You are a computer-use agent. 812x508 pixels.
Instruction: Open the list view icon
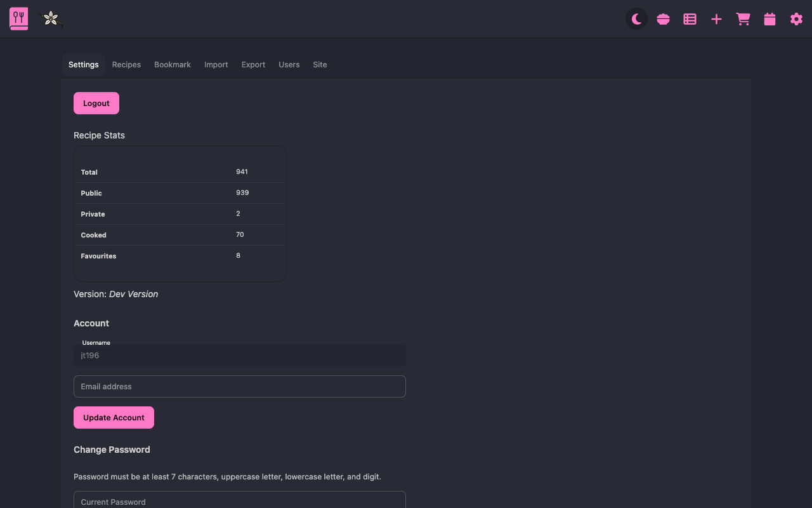[690, 19]
